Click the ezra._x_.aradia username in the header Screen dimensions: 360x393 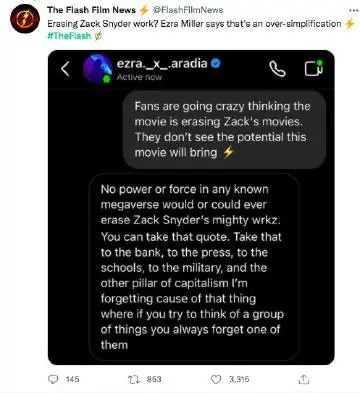pyautogui.click(x=162, y=63)
